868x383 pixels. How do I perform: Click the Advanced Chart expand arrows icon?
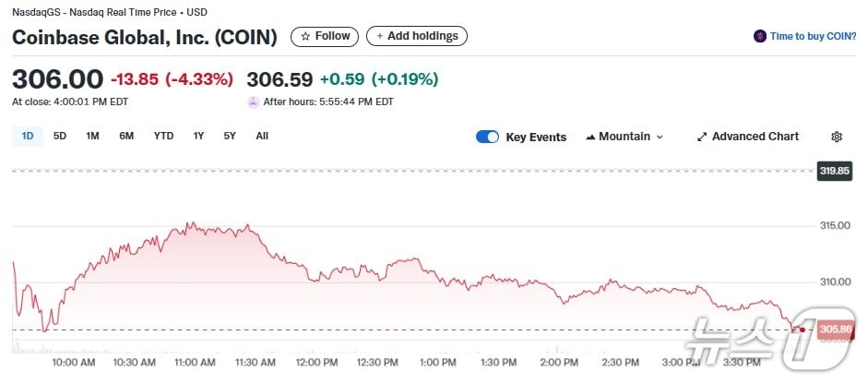pos(702,137)
